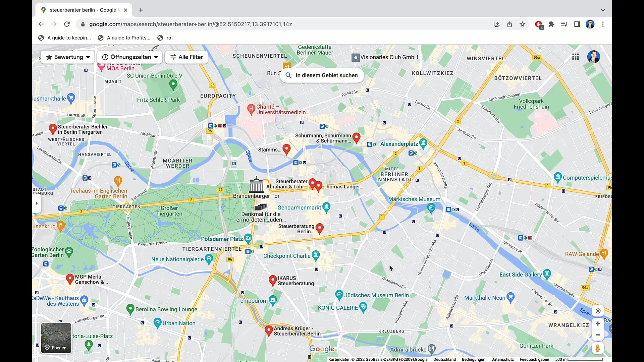
Task: Expand the Bewertung filter dropdown
Action: [x=67, y=57]
